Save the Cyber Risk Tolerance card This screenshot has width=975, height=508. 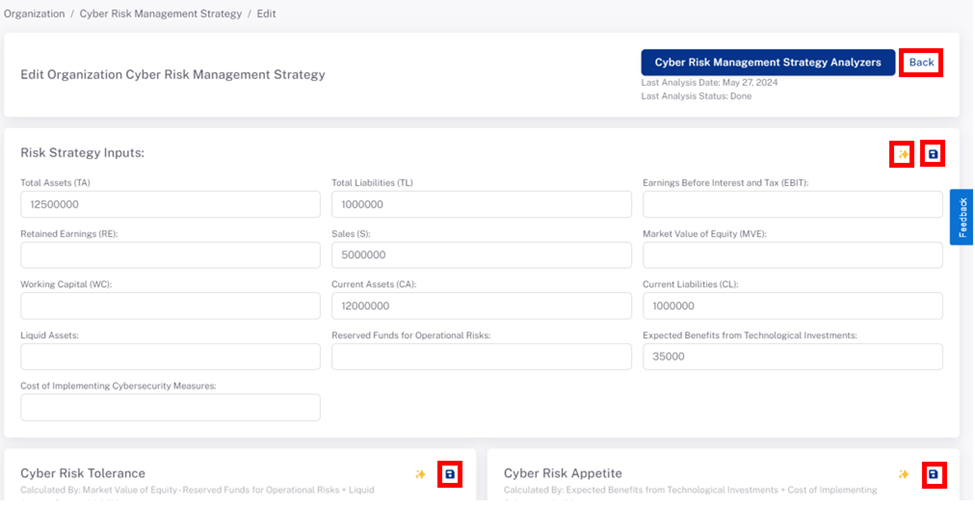click(450, 474)
